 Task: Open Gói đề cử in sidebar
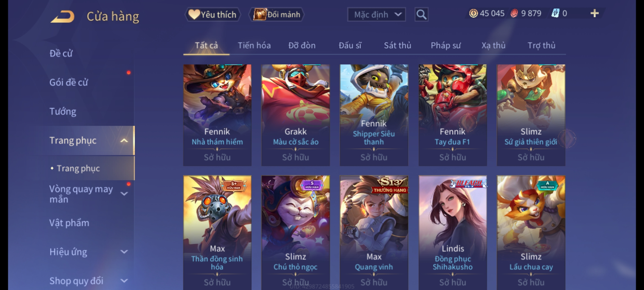pos(68,82)
